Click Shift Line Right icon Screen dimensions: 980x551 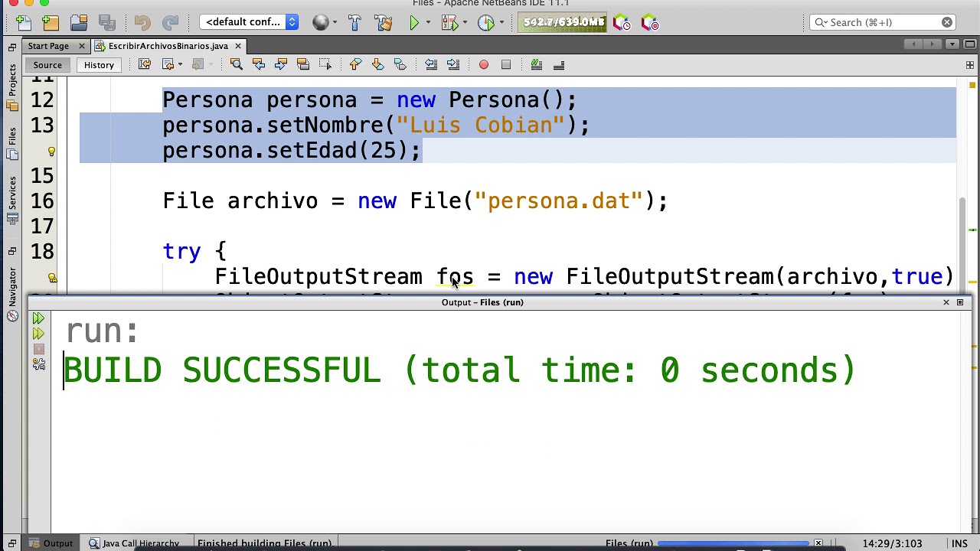pos(452,65)
